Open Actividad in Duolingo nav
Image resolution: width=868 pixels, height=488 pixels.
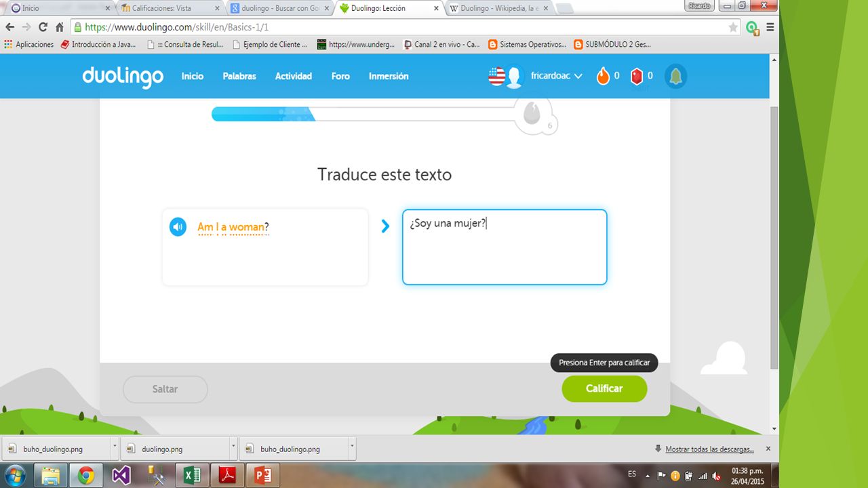pos(294,76)
